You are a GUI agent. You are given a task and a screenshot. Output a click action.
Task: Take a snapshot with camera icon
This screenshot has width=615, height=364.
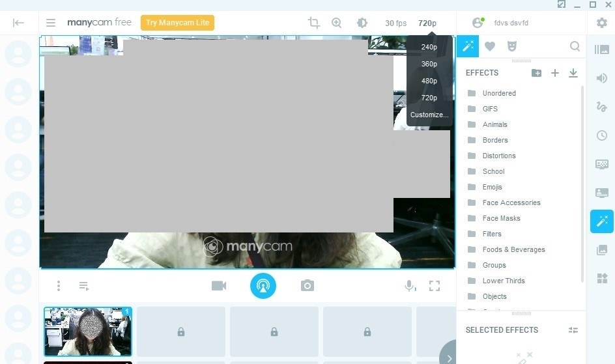pyautogui.click(x=307, y=286)
